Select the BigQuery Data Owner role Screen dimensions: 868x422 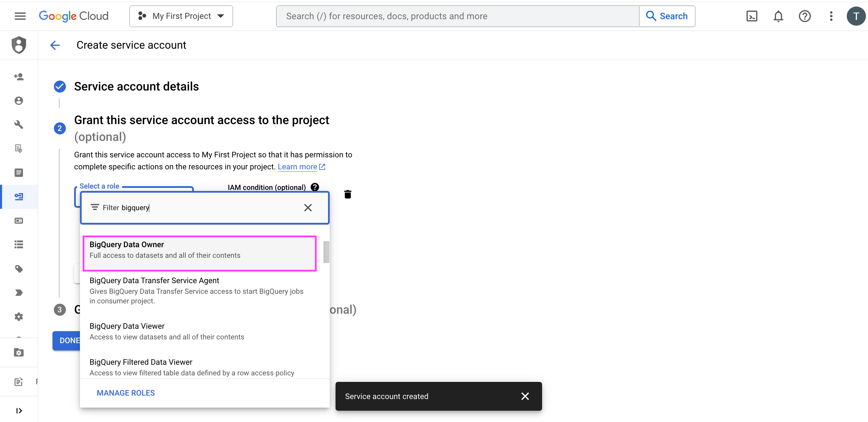click(x=200, y=253)
